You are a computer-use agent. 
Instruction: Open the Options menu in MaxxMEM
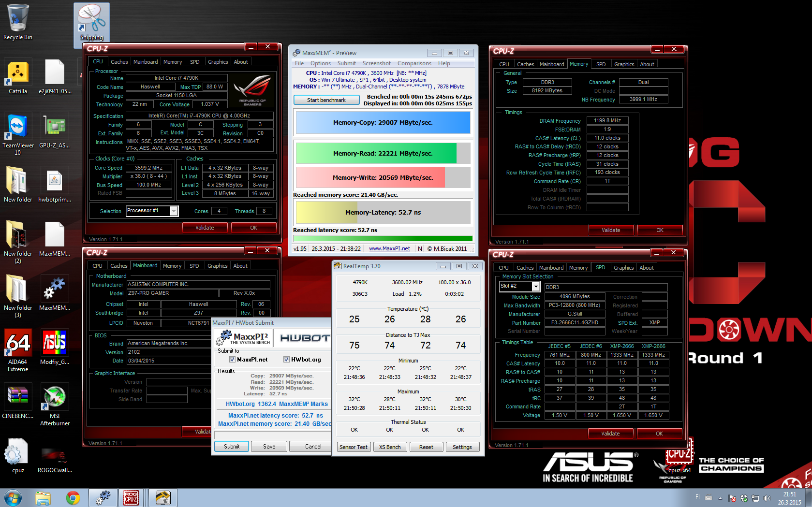321,63
